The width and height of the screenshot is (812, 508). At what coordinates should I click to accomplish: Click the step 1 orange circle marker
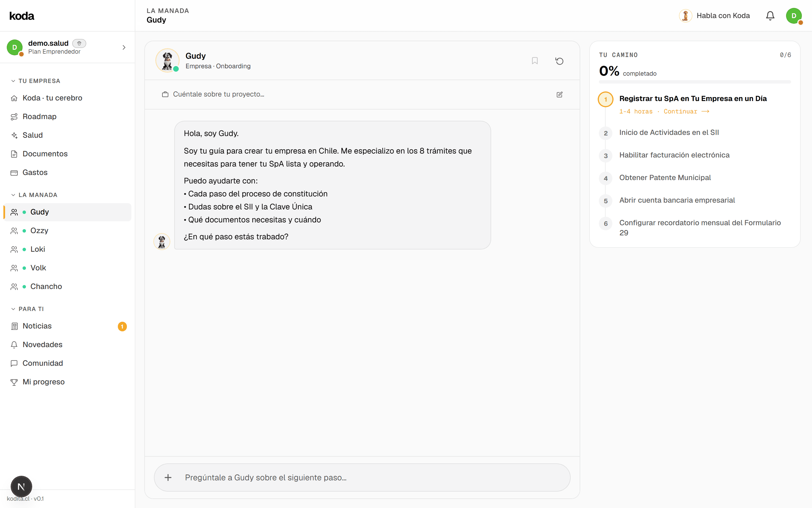pyautogui.click(x=606, y=99)
